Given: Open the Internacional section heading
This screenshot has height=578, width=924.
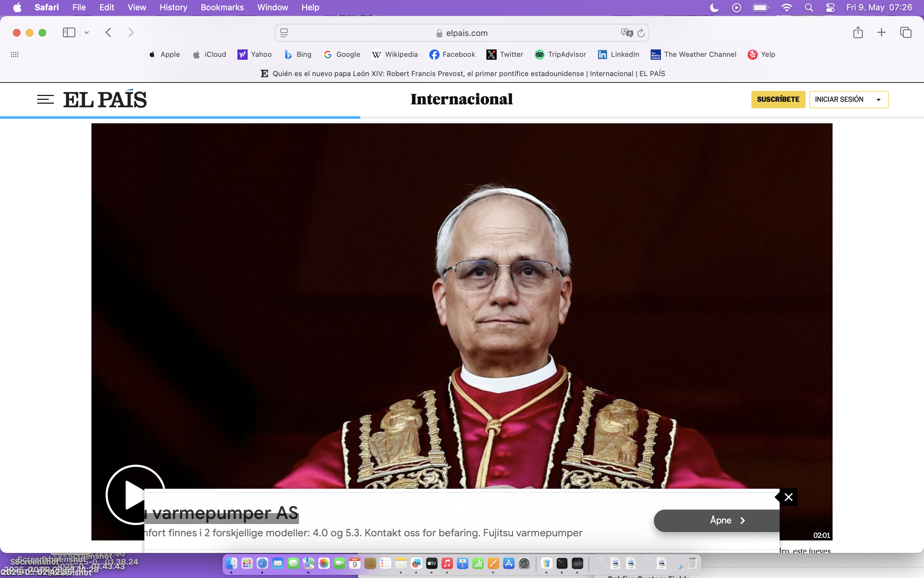Looking at the screenshot, I should (x=462, y=99).
